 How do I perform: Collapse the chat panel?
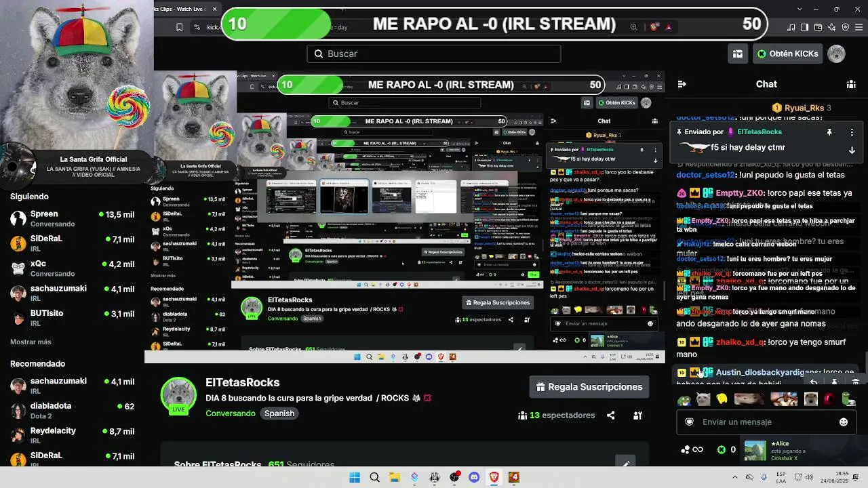point(682,84)
